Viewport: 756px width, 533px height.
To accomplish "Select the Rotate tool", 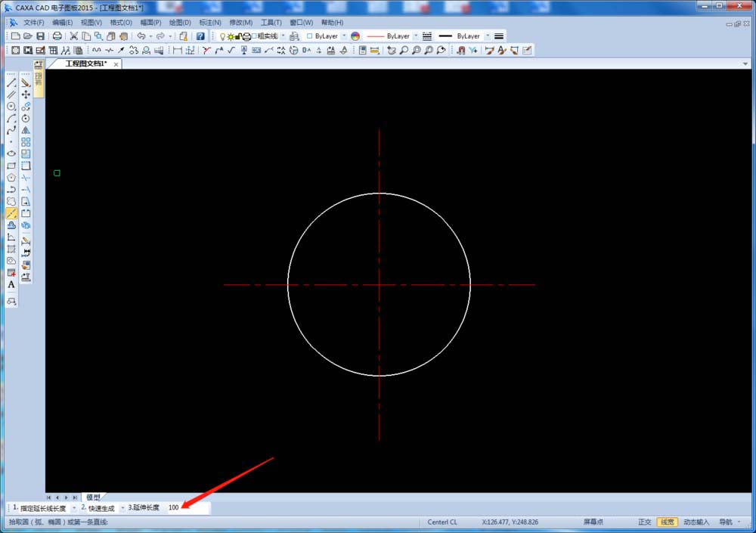I will coord(26,118).
